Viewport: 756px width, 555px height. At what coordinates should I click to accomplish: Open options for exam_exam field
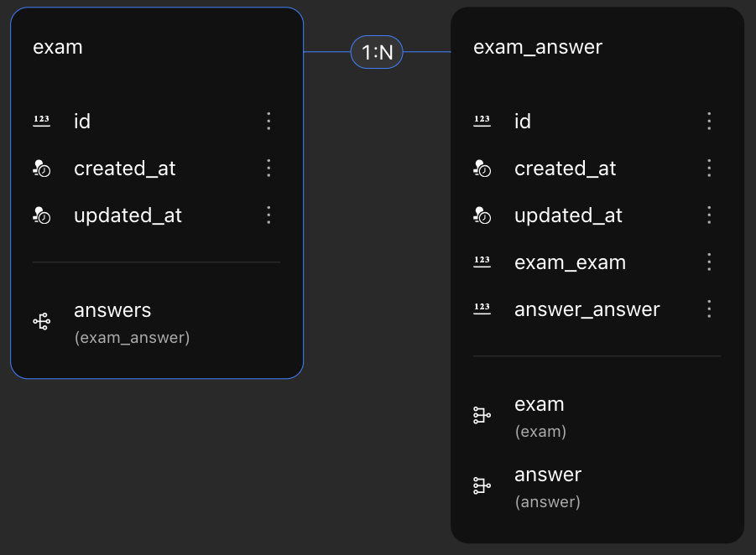[709, 262]
